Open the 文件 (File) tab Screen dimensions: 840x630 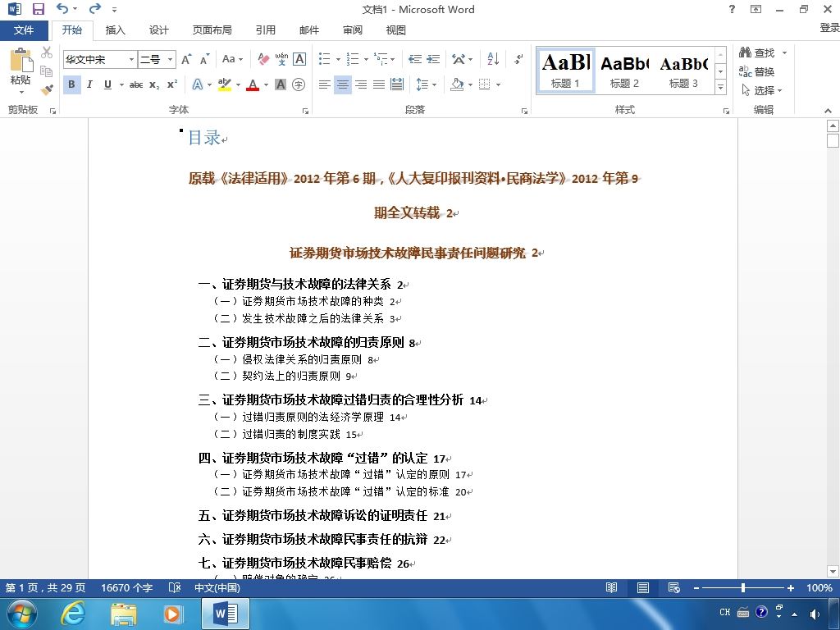24,30
